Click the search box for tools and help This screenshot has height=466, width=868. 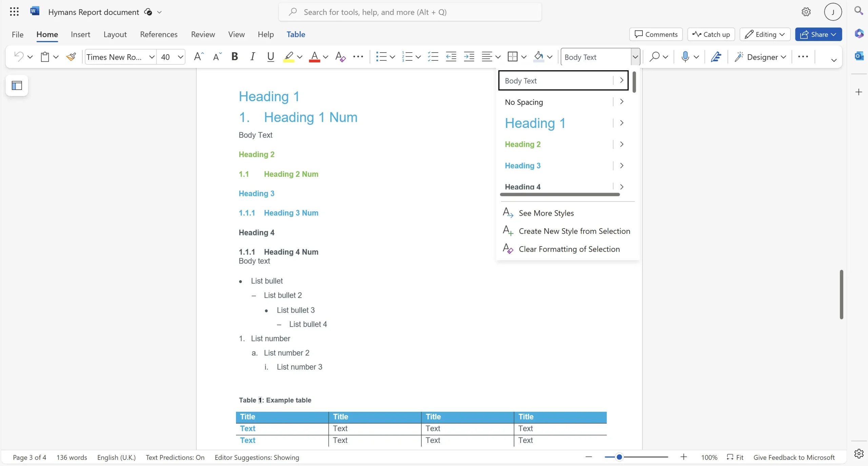pos(410,12)
